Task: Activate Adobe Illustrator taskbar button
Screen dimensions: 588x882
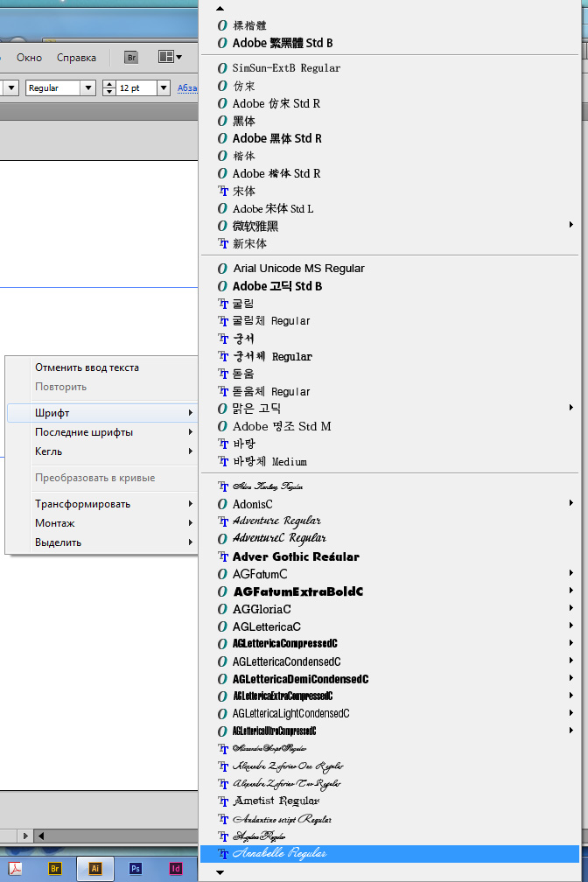Action: pyautogui.click(x=95, y=869)
